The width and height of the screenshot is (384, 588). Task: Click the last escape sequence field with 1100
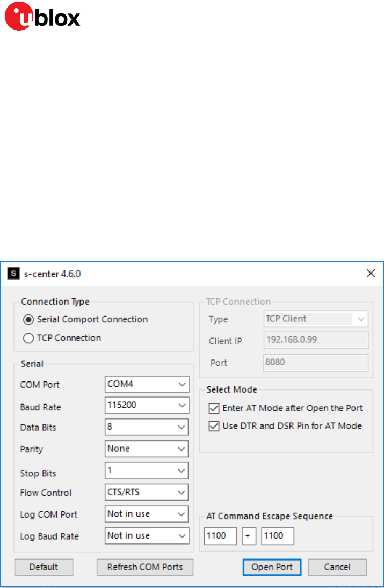(x=278, y=536)
